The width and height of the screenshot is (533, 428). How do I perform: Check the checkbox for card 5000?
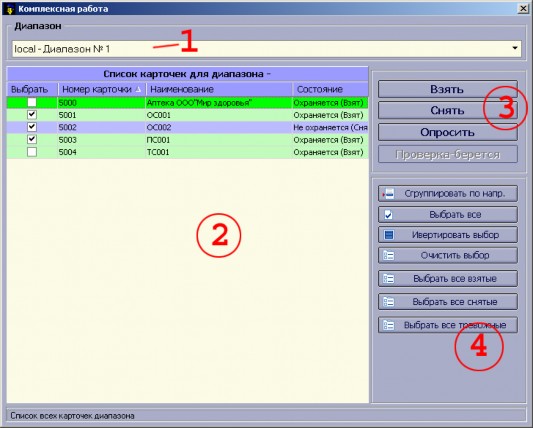point(32,102)
